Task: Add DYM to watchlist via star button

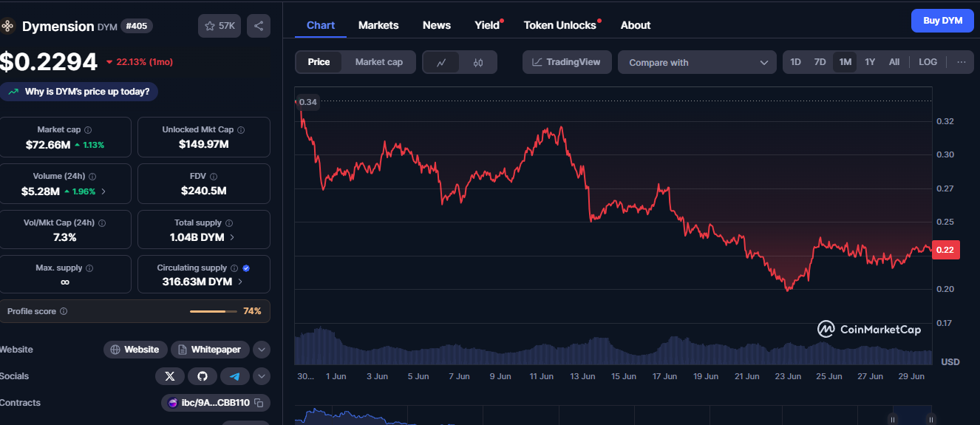Action: [x=220, y=26]
